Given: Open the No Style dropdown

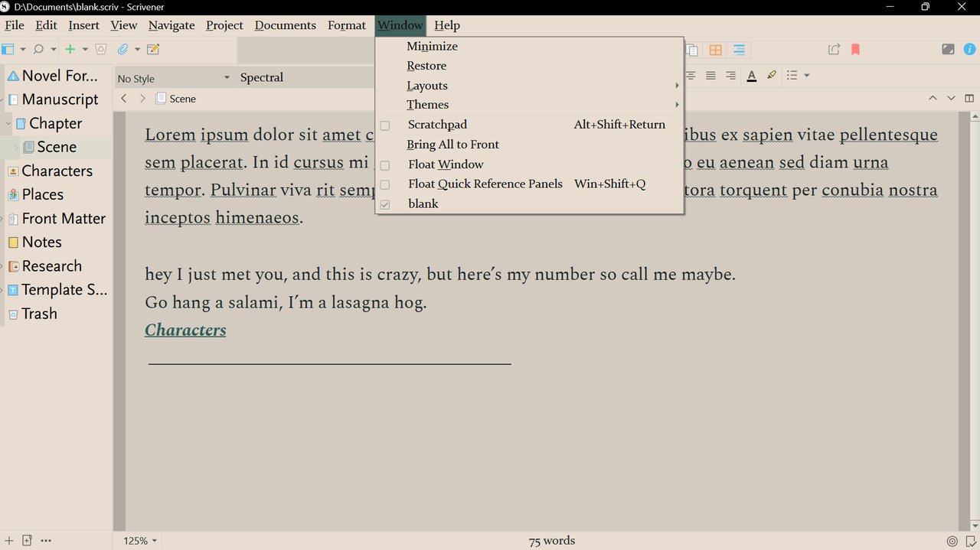Looking at the screenshot, I should (174, 78).
